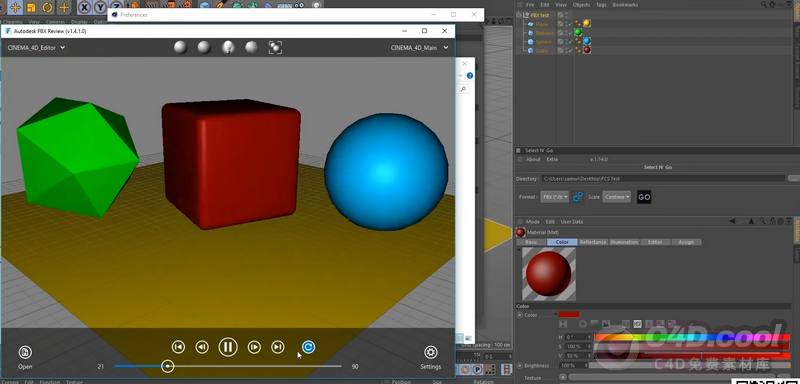Click the red Color swatch
800x384 pixels.
coord(569,315)
